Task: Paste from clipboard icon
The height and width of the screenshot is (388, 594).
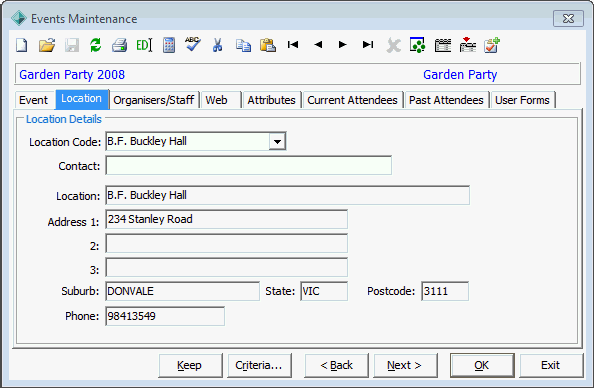Action: pos(268,45)
